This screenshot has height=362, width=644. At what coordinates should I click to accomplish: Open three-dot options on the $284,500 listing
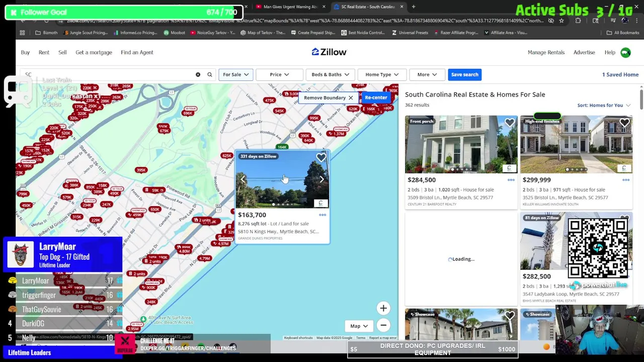coord(511,179)
